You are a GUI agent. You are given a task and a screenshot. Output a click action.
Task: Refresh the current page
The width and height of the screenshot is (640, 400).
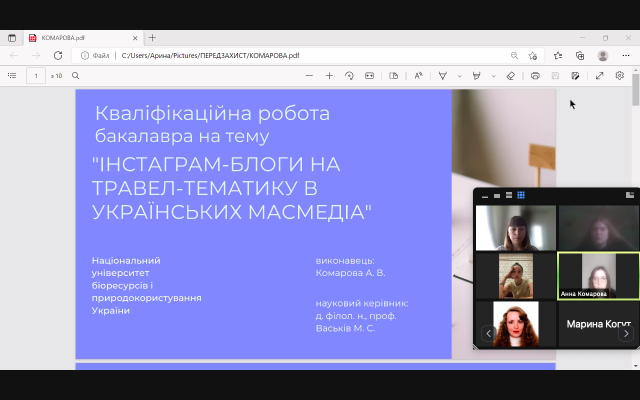coord(58,56)
